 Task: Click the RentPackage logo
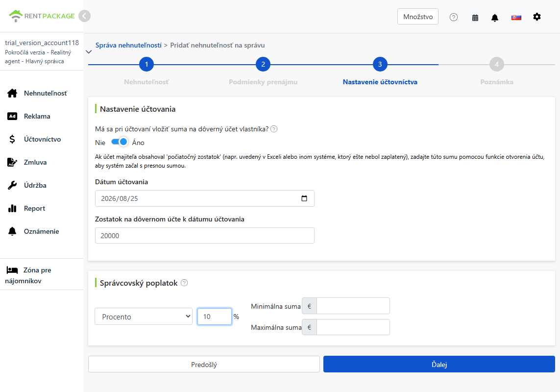tap(42, 16)
